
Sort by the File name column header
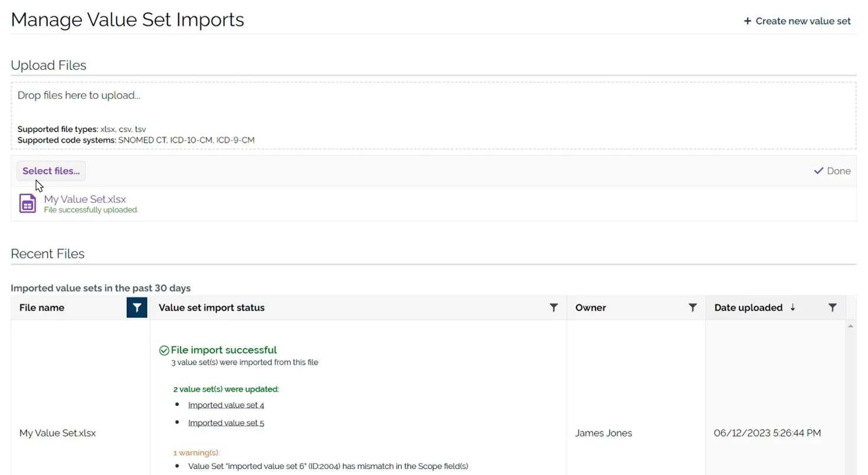(x=42, y=307)
